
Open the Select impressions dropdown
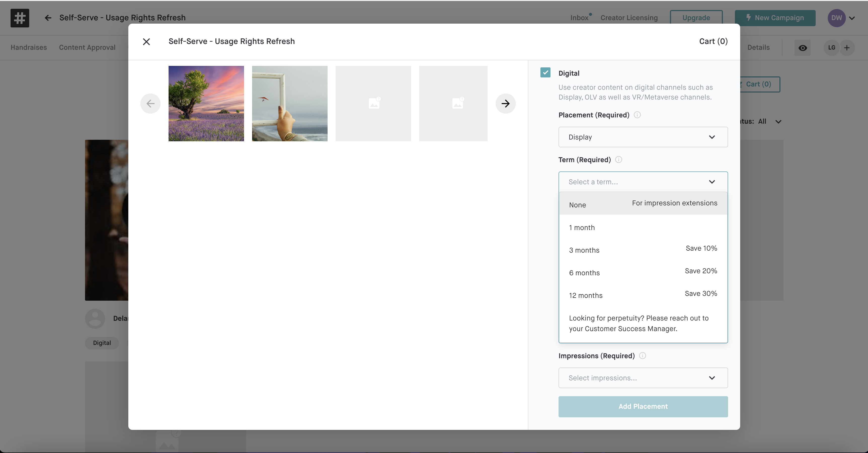(643, 378)
